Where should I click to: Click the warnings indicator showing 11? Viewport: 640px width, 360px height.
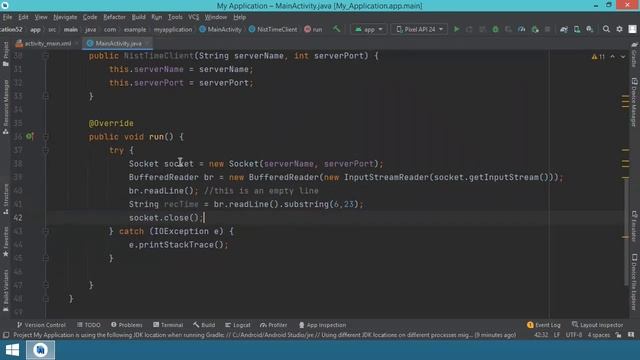tap(598, 57)
